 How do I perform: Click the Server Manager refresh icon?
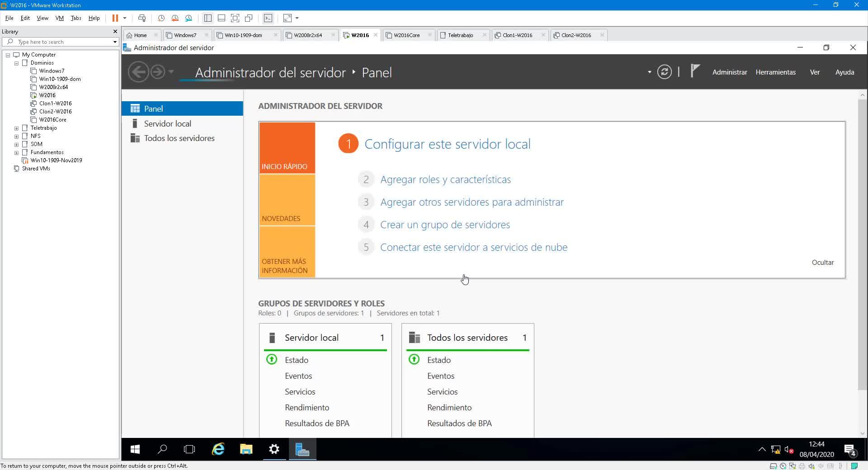[664, 72]
